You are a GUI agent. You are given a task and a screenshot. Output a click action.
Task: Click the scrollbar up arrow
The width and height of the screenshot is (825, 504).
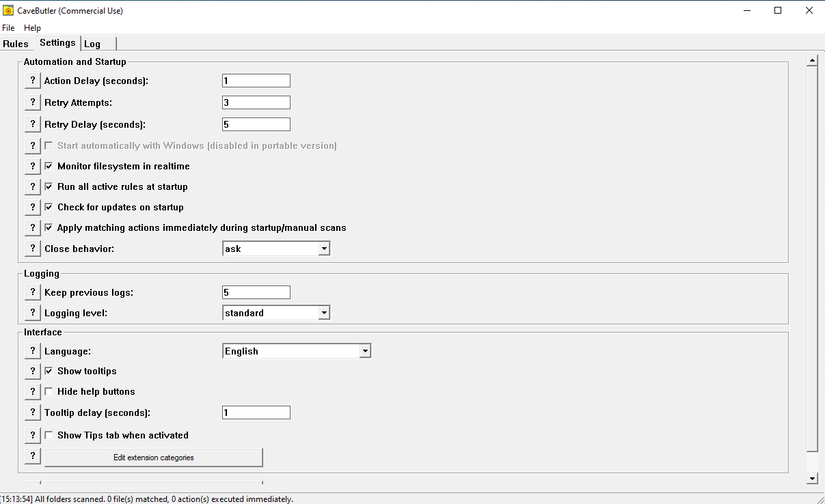(813, 61)
